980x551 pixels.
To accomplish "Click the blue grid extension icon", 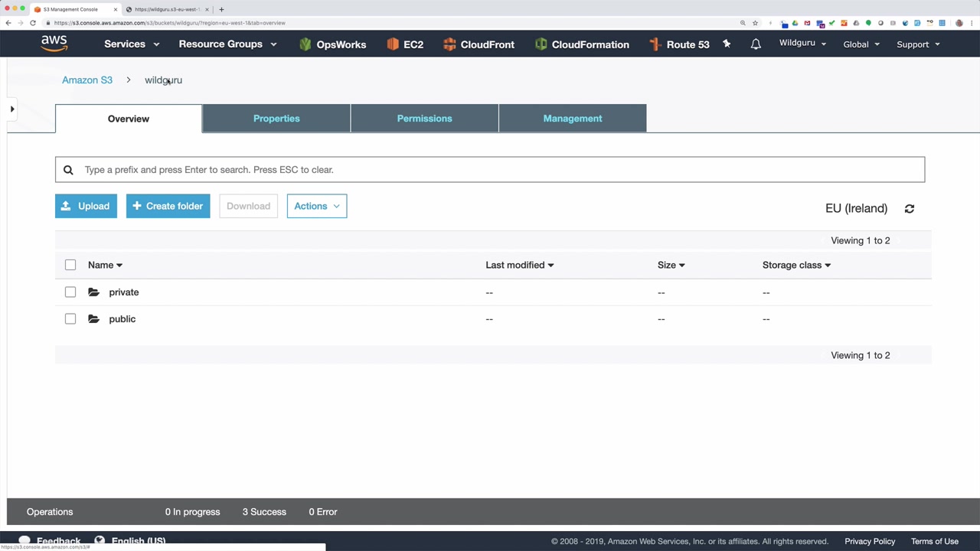I will pos(942,23).
